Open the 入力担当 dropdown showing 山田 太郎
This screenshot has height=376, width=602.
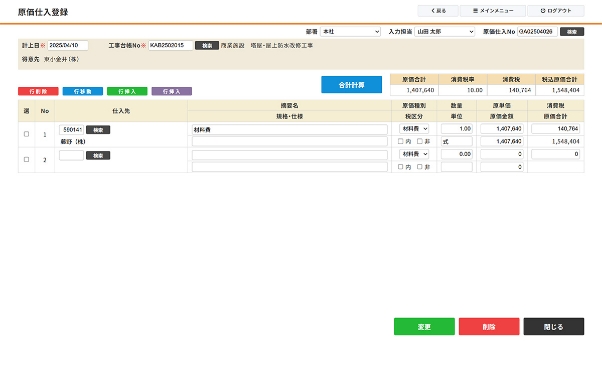(445, 31)
